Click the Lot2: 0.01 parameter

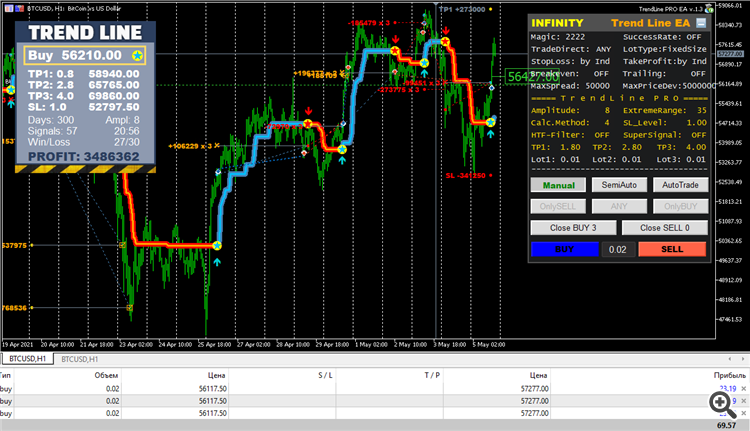[617, 159]
